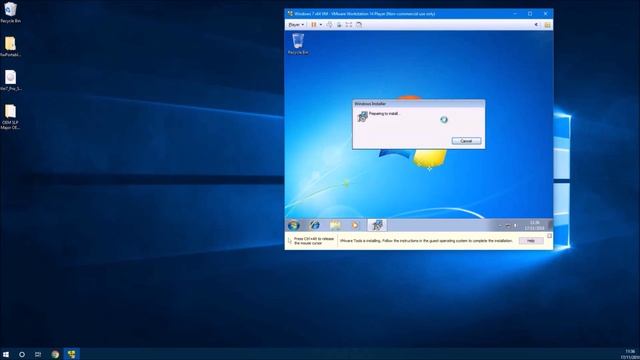Click the volume icon in guest tray

pos(516,225)
